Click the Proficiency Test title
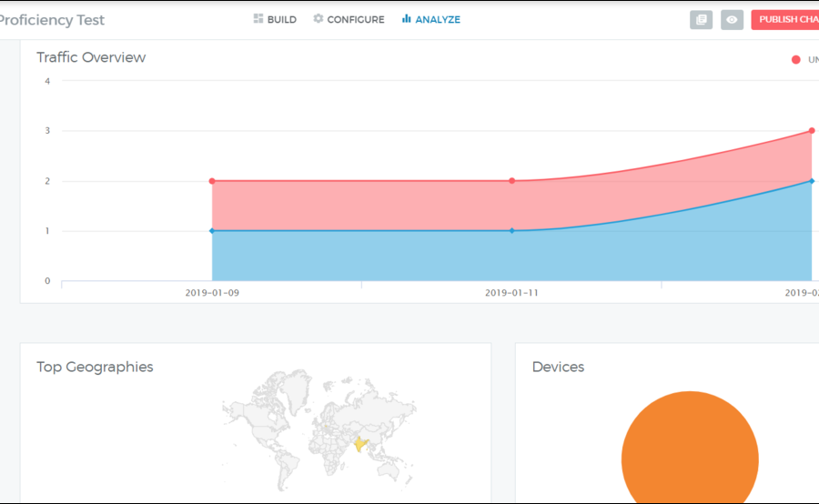The image size is (819, 504). click(52, 19)
